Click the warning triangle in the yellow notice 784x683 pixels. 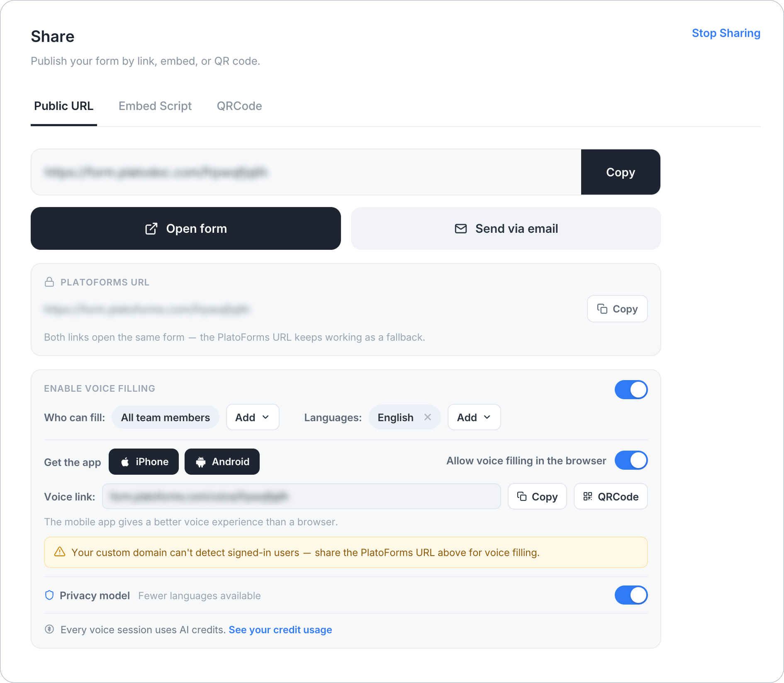pyautogui.click(x=60, y=552)
